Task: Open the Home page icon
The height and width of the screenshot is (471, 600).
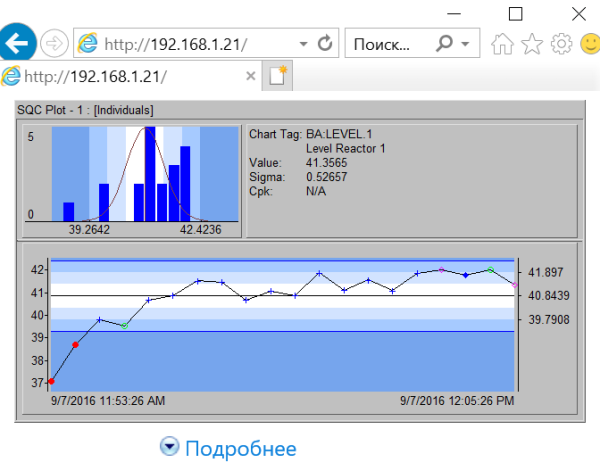Action: [x=504, y=44]
